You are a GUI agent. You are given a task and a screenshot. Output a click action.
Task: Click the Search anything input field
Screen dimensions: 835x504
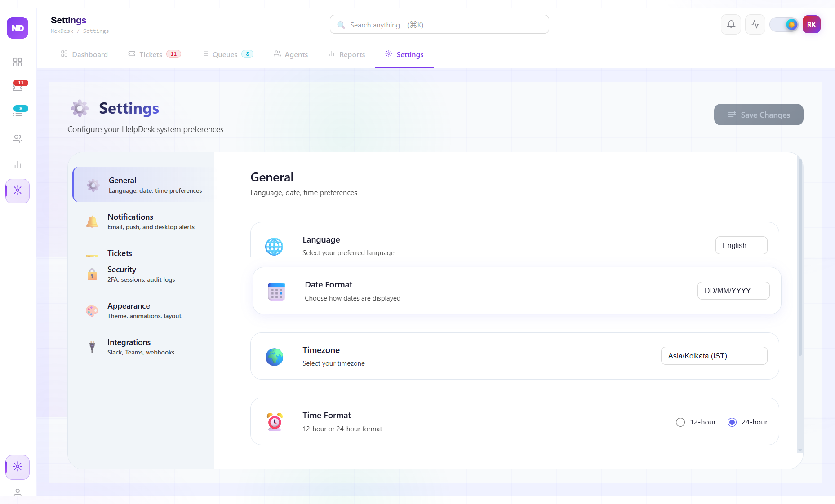point(439,24)
